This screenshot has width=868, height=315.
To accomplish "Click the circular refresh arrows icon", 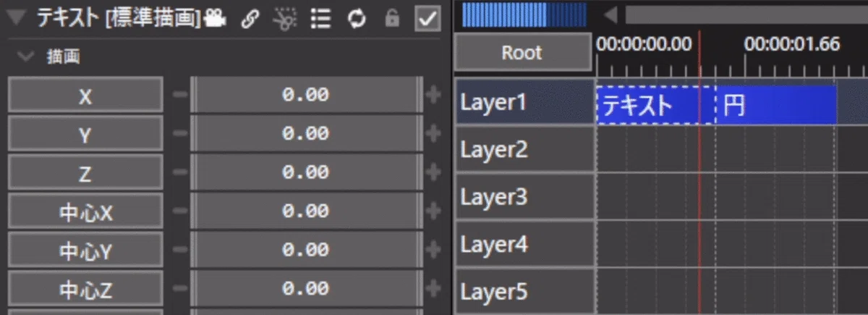I will (357, 20).
